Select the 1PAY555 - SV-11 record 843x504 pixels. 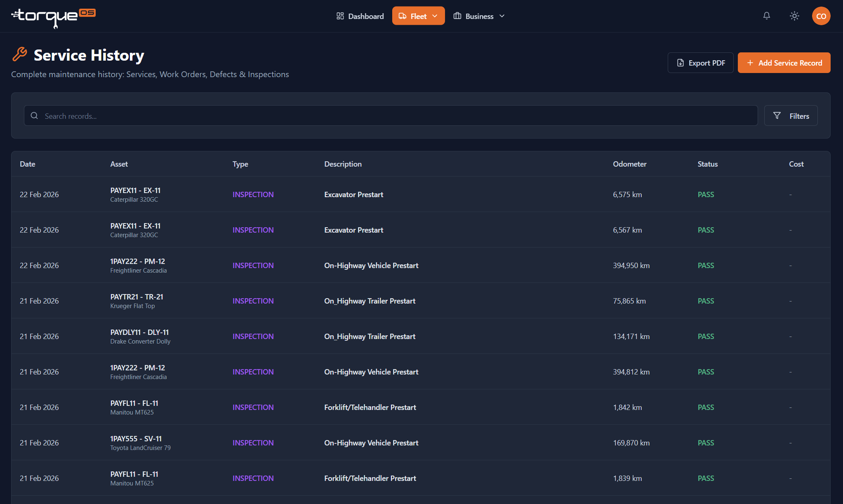click(x=421, y=443)
